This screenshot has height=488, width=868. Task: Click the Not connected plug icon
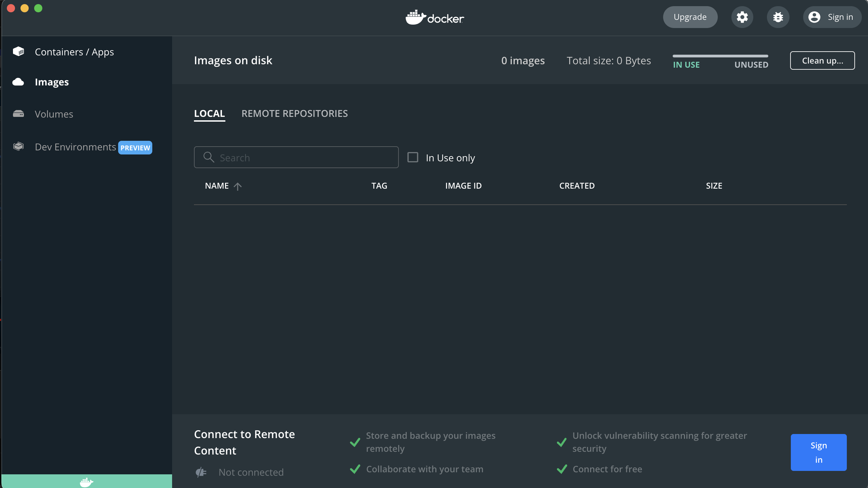pos(201,472)
